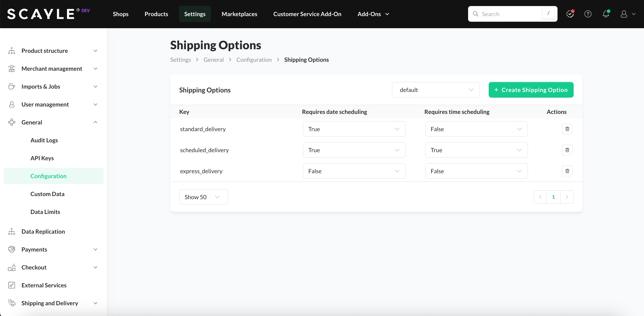
Task: Remove express_delivery using its trash icon
Action: point(567,171)
